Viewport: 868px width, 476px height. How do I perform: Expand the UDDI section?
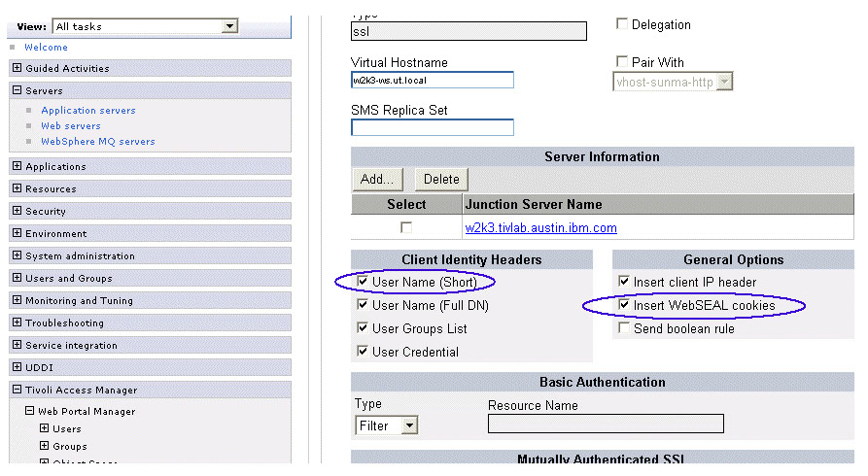[x=17, y=367]
